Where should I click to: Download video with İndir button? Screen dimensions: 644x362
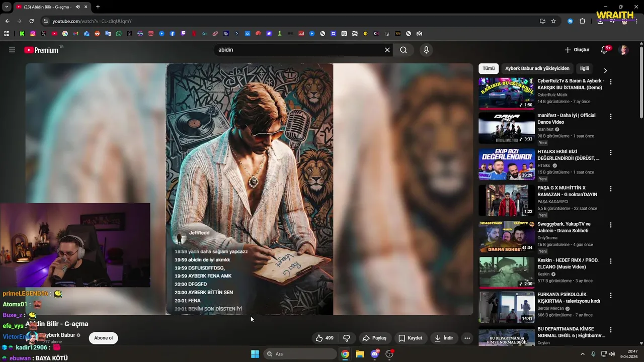[443, 338]
